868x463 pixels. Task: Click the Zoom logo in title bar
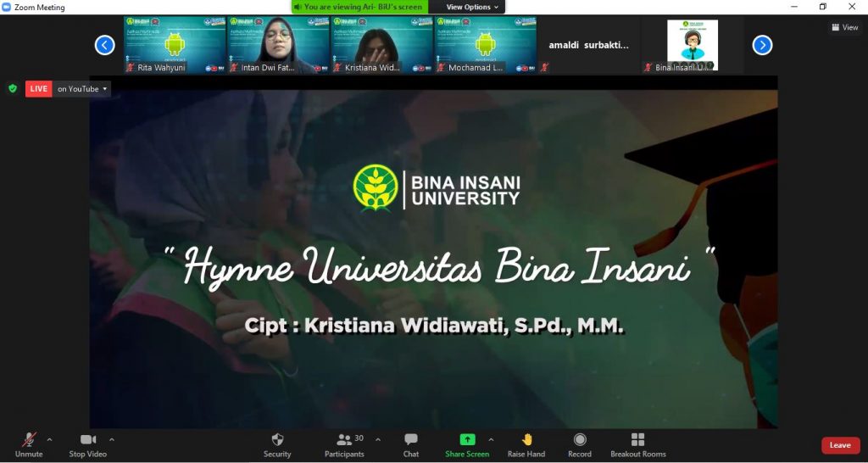pyautogui.click(x=7, y=7)
